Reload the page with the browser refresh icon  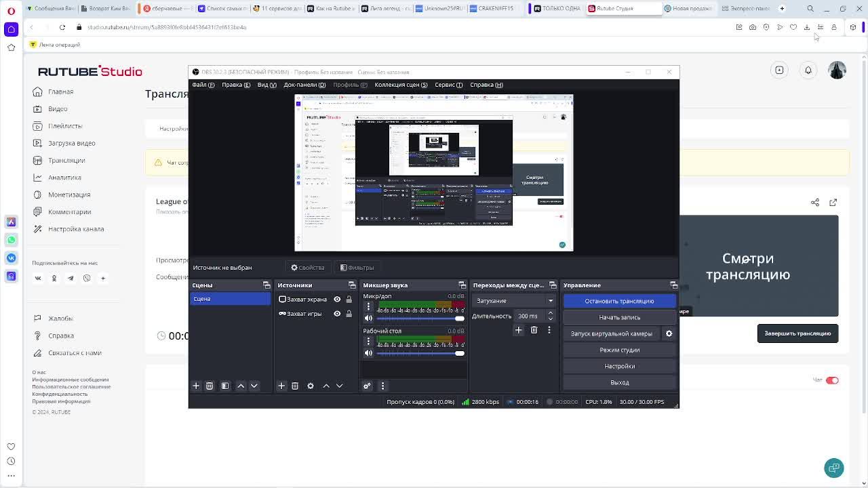[62, 27]
